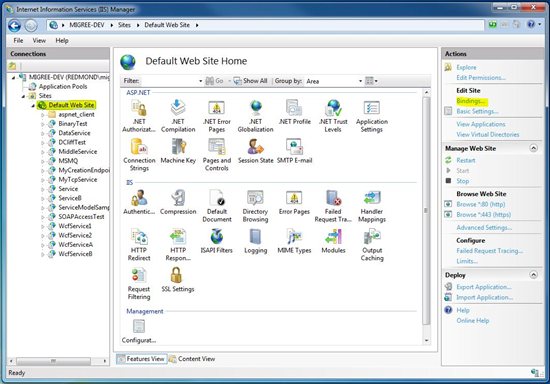Open Advanced Settings link
The image size is (550, 384).
(x=484, y=228)
